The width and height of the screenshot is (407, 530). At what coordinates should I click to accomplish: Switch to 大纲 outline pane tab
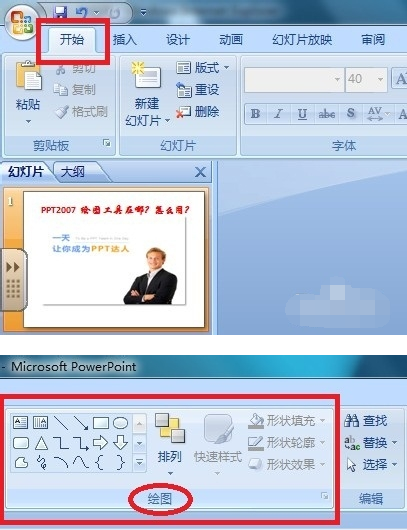pos(73,172)
